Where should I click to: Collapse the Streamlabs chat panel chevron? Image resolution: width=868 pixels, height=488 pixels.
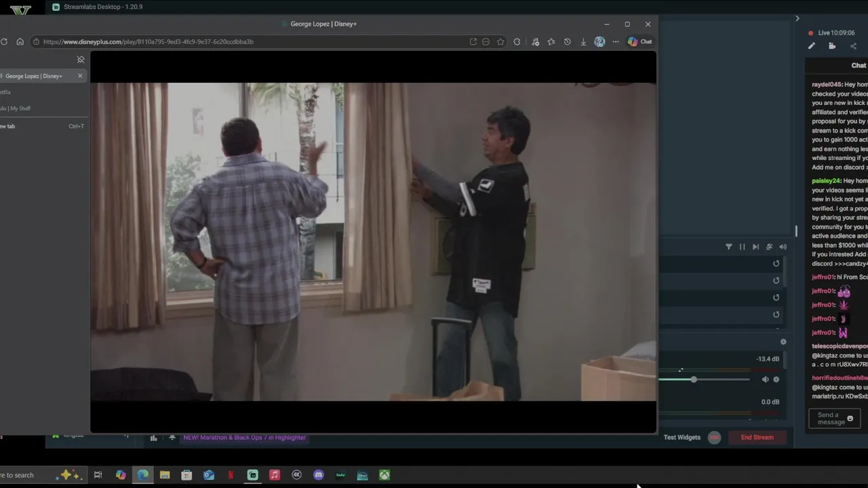(797, 18)
